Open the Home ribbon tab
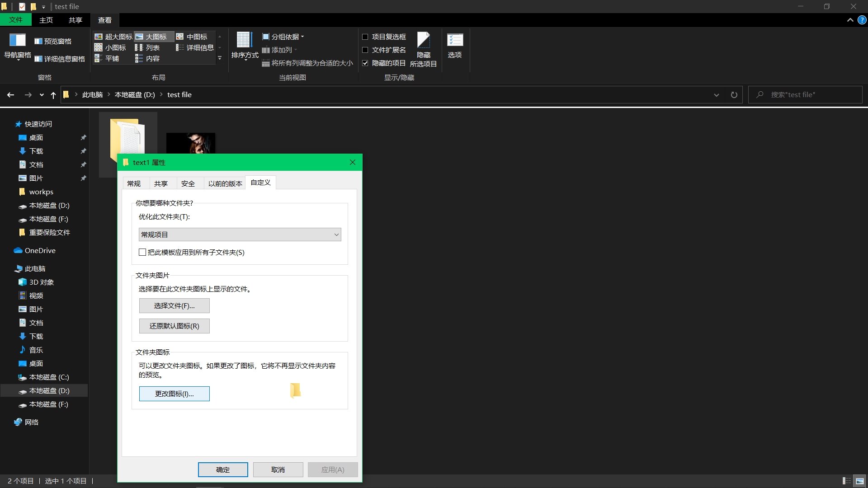This screenshot has width=868, height=488. 46,20
